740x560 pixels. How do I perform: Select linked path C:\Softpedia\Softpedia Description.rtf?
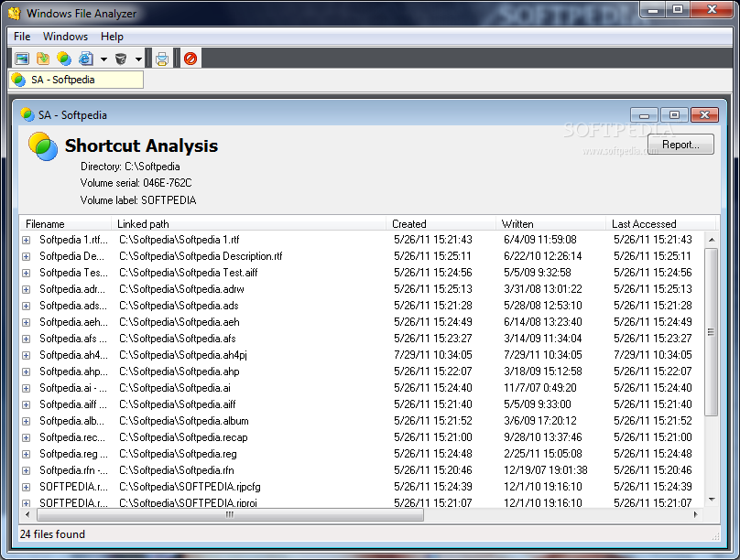201,256
